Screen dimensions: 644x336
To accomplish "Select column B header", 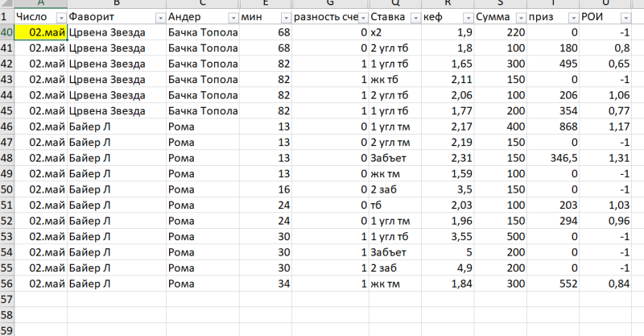I will tap(117, 4).
